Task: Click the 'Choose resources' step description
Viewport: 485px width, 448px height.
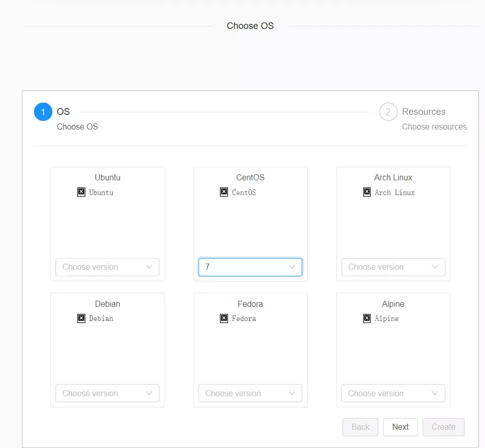Action: pyautogui.click(x=434, y=127)
